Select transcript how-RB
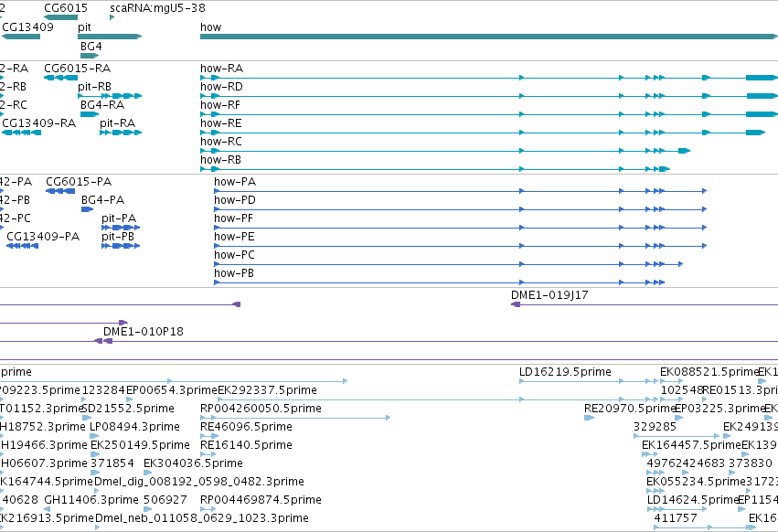The image size is (778, 532). tap(435, 169)
